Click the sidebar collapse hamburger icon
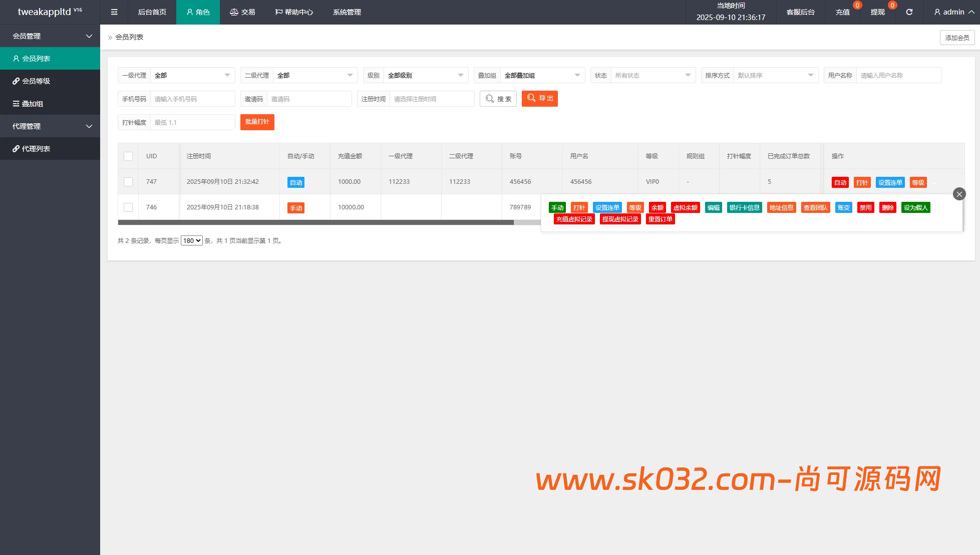Viewport: 980px width, 555px height. [114, 12]
